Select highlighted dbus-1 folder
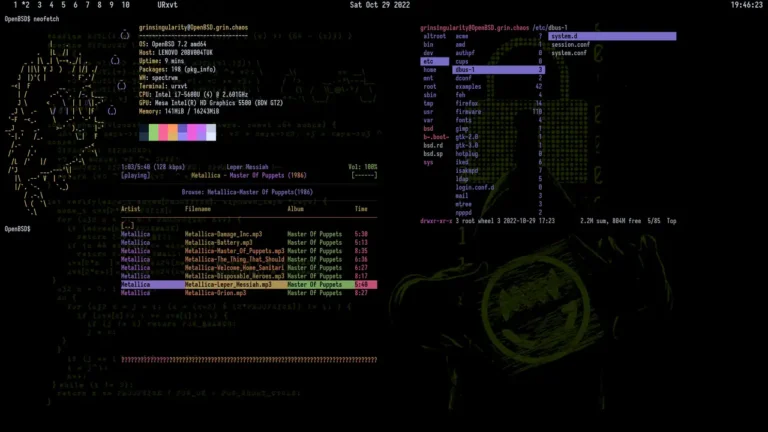Image resolution: width=768 pixels, height=432 pixels. (499, 70)
